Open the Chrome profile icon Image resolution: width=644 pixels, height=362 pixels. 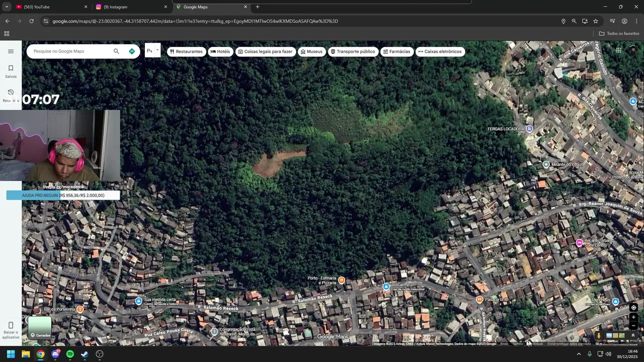pyautogui.click(x=624, y=21)
